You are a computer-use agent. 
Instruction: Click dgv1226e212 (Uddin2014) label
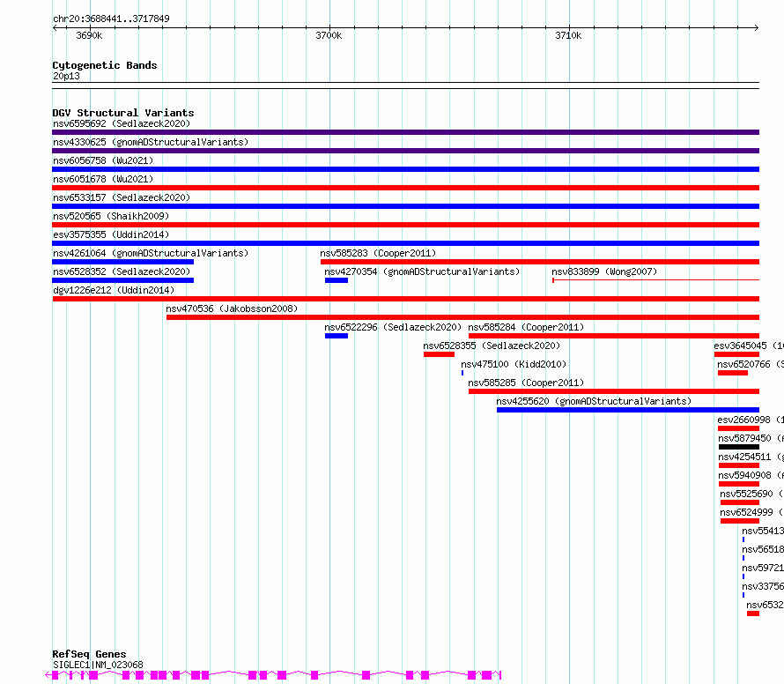tap(114, 290)
